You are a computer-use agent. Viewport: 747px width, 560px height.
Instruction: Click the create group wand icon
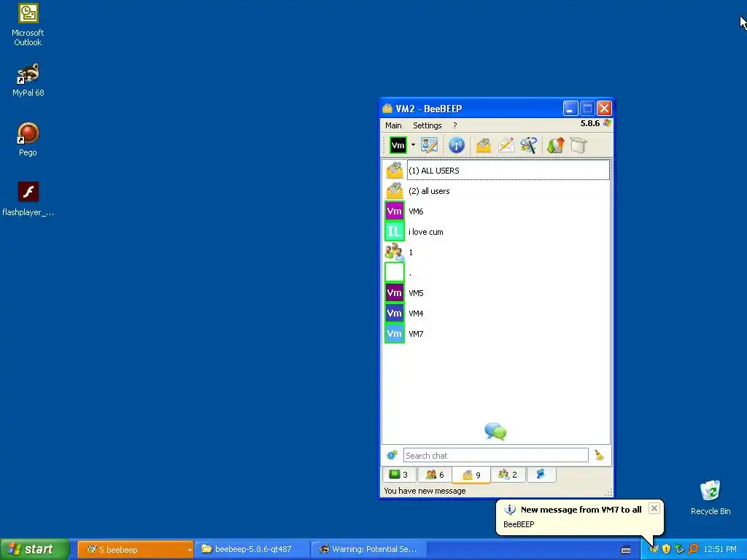pos(529,145)
